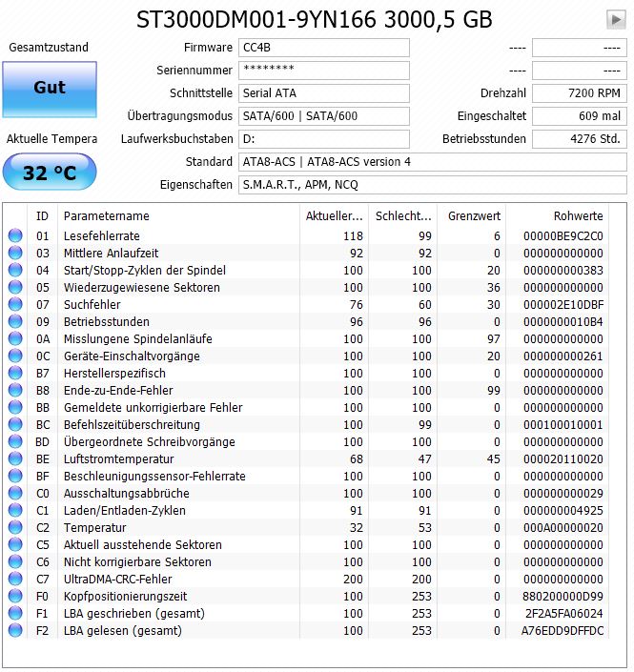Click the blue 'Gut' health status button
This screenshot has height=672, width=634.
[50, 90]
